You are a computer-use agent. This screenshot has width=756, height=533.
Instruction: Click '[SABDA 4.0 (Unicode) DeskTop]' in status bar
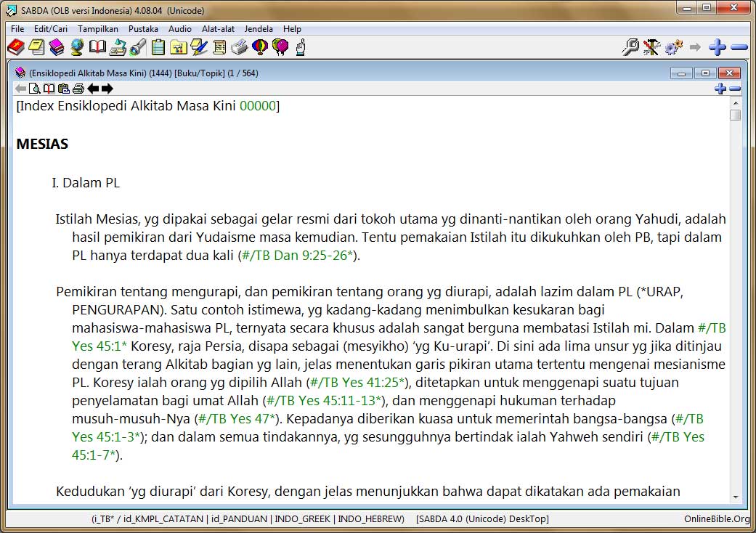[482, 519]
